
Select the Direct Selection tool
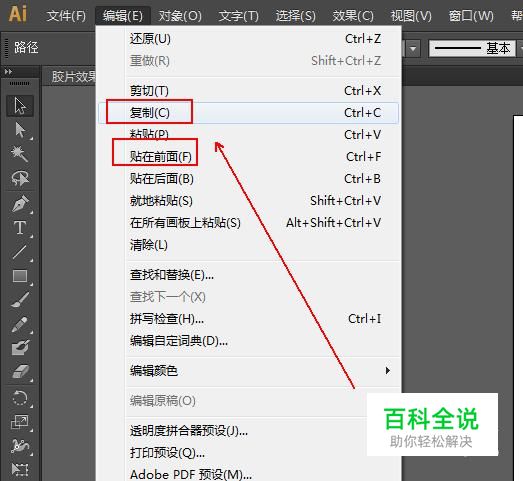point(20,130)
